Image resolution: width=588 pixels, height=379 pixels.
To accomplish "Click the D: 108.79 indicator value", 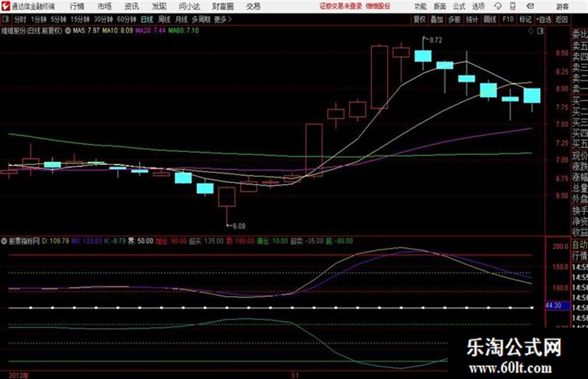I will (55, 241).
